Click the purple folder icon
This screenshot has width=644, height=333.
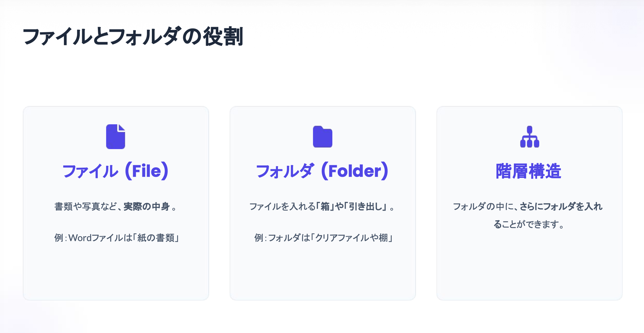pyautogui.click(x=322, y=137)
